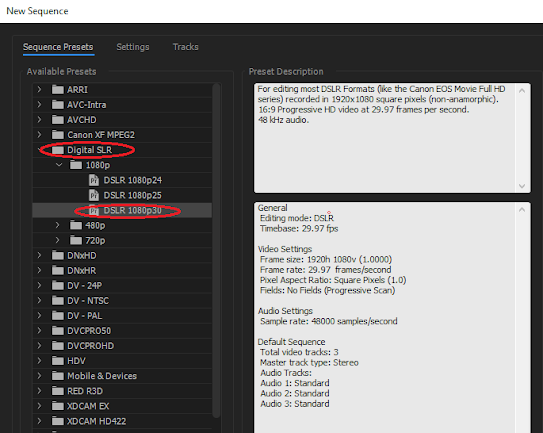Select the RED R3D folder label
The height and width of the screenshot is (433, 543).
(85, 391)
